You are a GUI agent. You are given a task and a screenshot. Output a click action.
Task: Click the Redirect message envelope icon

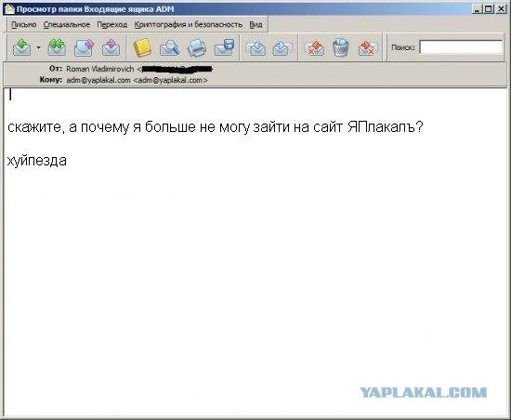coord(111,47)
